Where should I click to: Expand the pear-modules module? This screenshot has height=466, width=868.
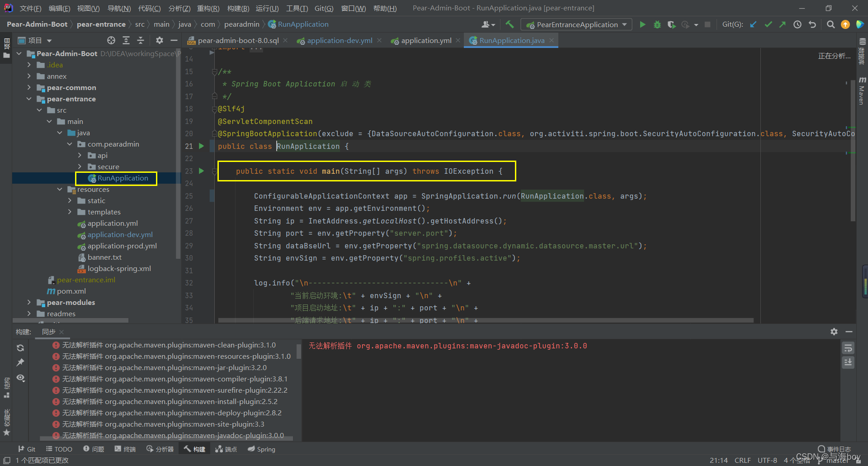coord(29,302)
